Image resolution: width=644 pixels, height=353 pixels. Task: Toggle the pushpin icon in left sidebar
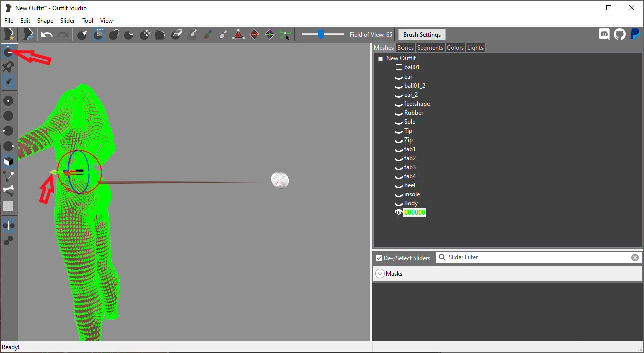click(x=8, y=66)
